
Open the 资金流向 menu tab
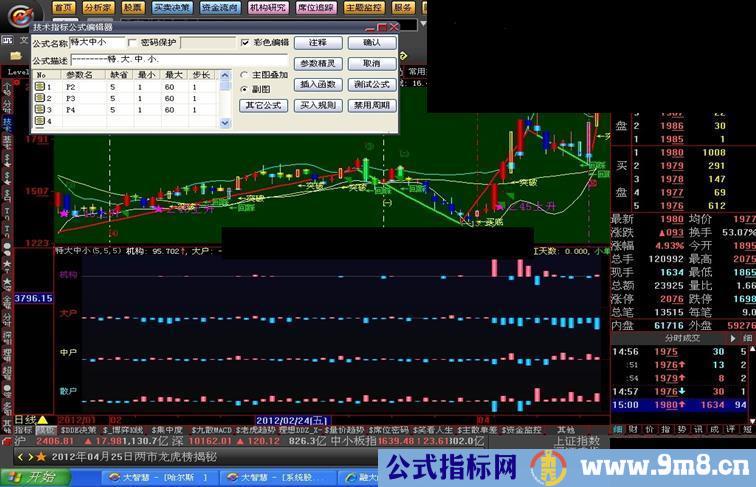pyautogui.click(x=218, y=7)
